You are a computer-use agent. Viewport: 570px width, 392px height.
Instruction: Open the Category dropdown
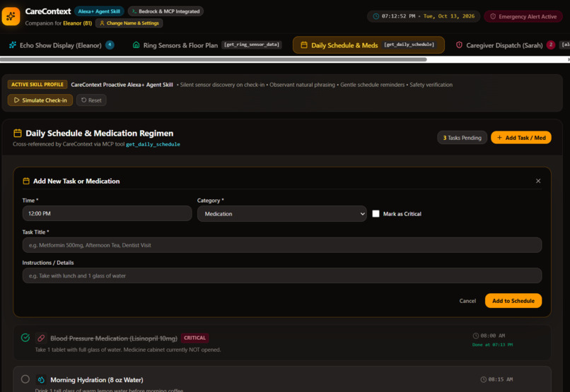click(281, 214)
